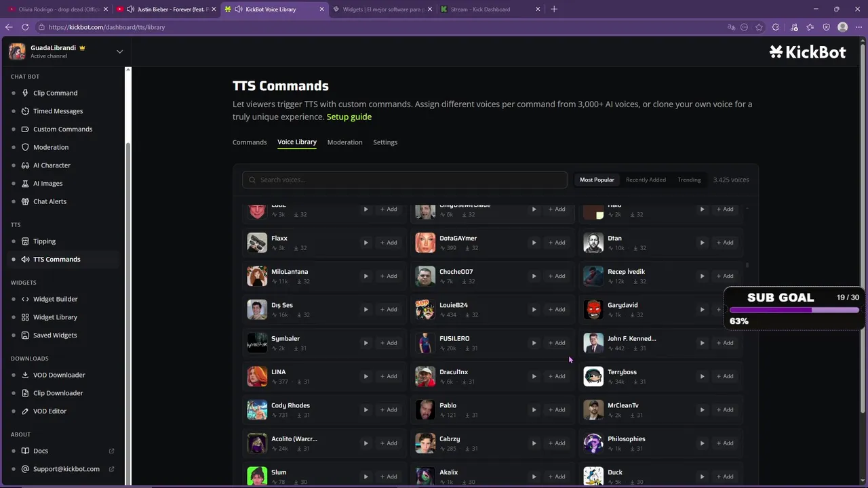Screen dimensions: 868x488
Task: Sort voices by Recently Added
Action: click(646, 180)
